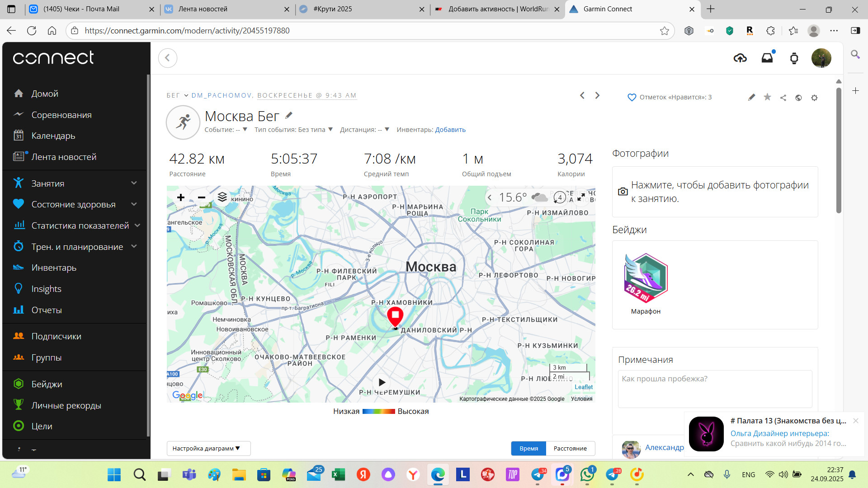Click the camera icon to add photos
This screenshot has height=488, width=868.
click(x=623, y=192)
